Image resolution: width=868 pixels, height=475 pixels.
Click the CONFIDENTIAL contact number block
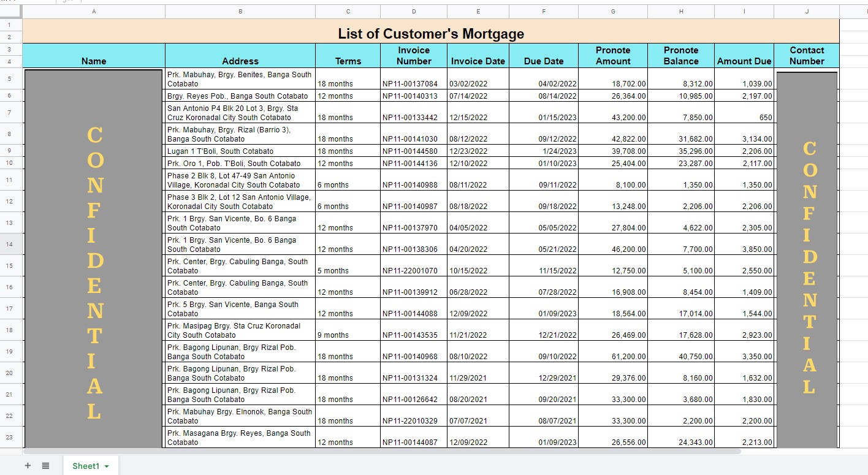pyautogui.click(x=807, y=260)
